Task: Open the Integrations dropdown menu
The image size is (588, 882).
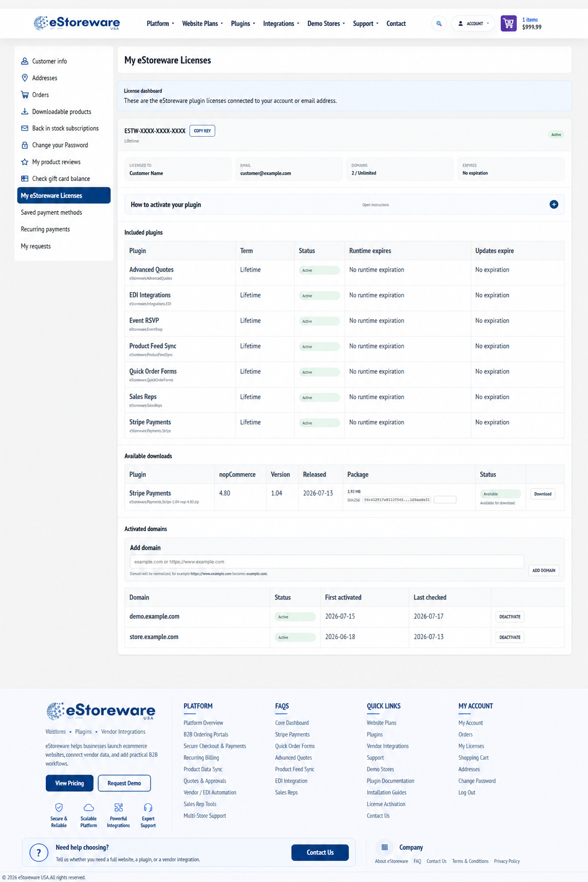Action: tap(281, 24)
